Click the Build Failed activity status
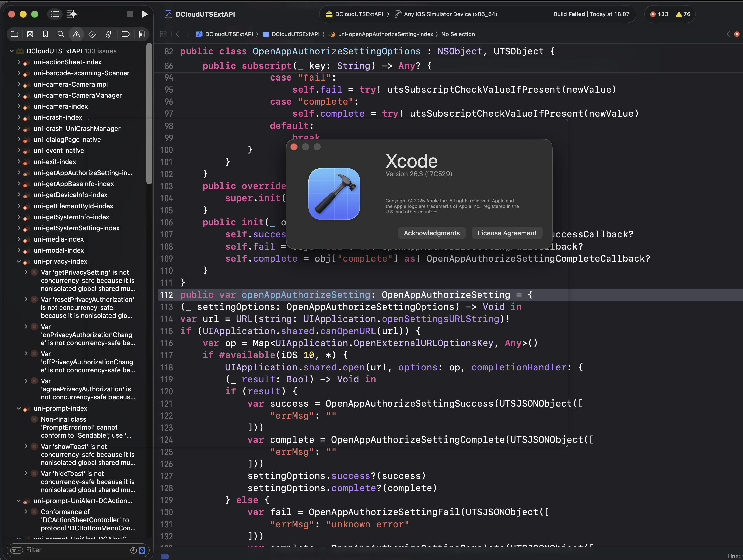 591,14
